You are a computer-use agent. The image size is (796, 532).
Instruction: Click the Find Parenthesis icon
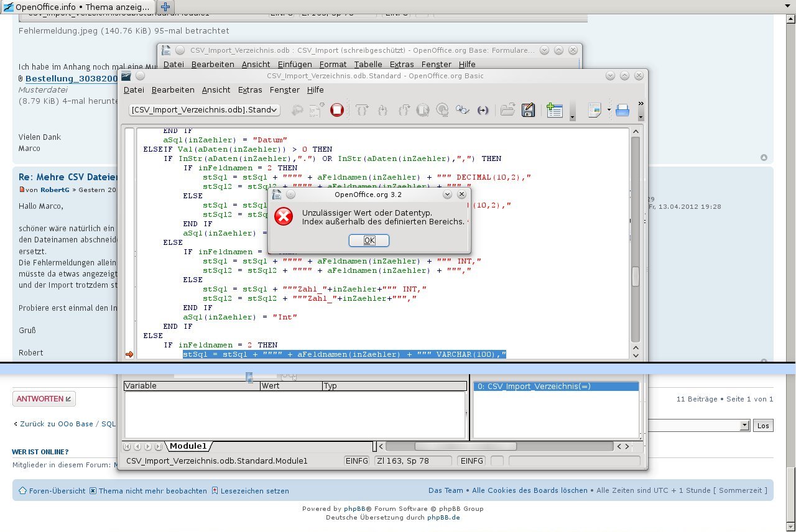click(483, 110)
